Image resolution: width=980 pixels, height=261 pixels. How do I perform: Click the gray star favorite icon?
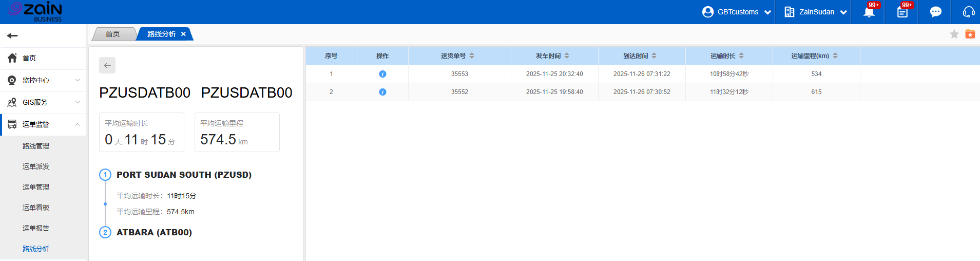pos(954,34)
